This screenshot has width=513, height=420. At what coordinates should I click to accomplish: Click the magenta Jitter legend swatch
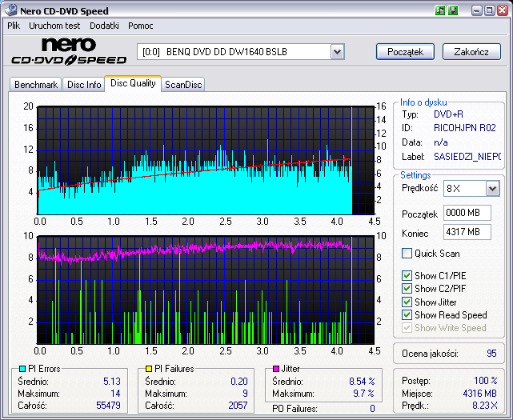(276, 369)
